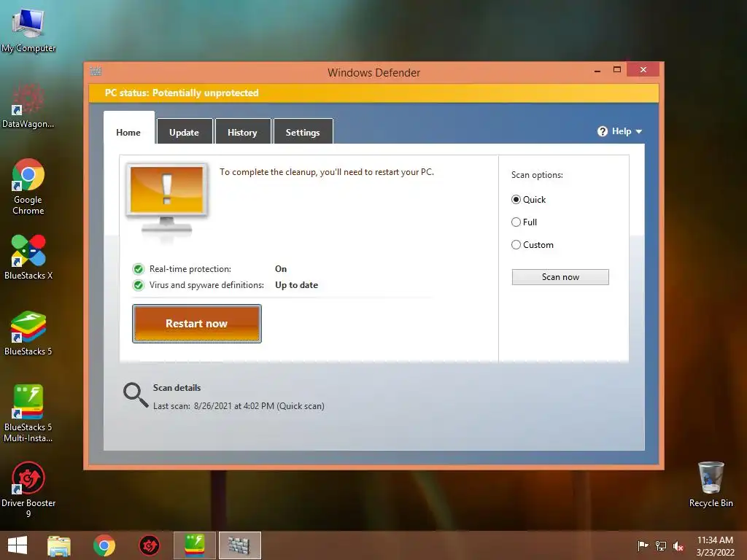Image resolution: width=747 pixels, height=560 pixels.
Task: Click the Scan now button
Action: 560,277
